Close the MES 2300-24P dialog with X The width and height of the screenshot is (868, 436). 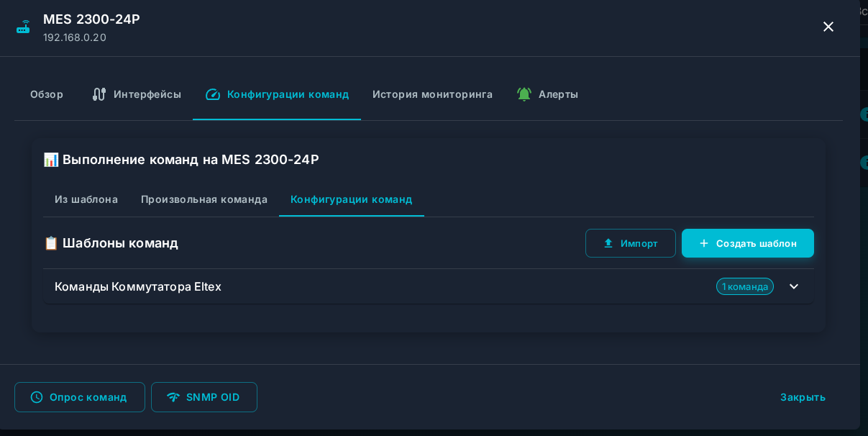click(x=828, y=27)
